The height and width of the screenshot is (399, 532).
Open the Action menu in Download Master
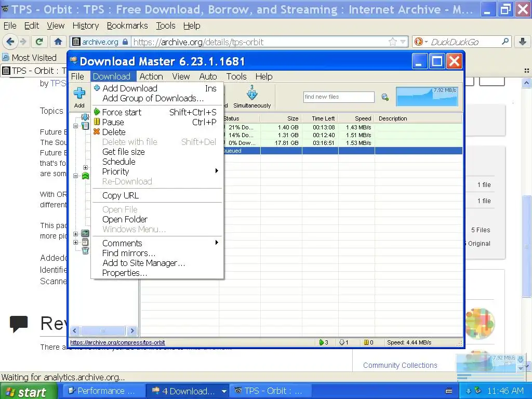click(151, 76)
